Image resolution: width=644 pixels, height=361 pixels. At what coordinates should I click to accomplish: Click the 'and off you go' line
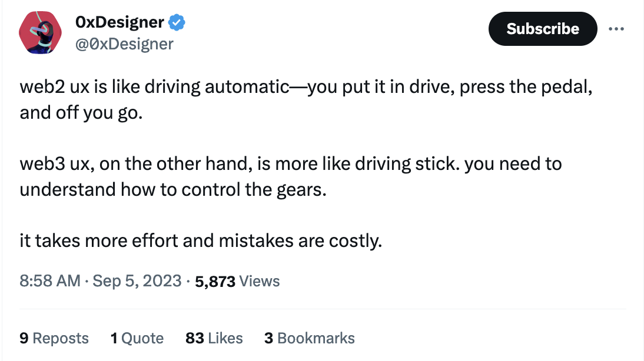[x=81, y=112]
